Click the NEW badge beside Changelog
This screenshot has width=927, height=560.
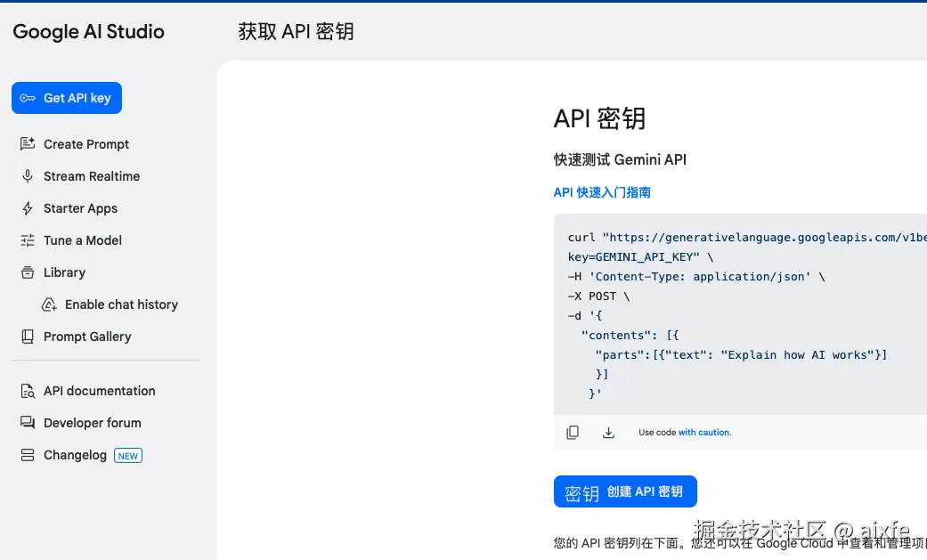(x=127, y=455)
